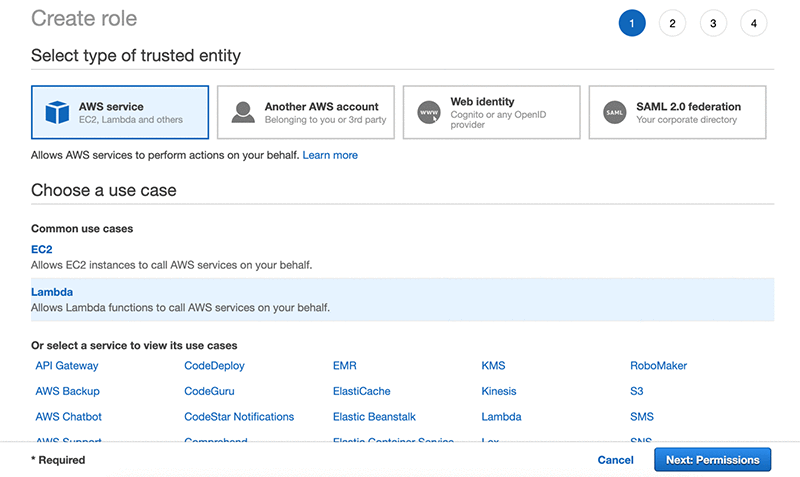Open the Learn more link
The width and height of the screenshot is (800, 477).
(330, 155)
